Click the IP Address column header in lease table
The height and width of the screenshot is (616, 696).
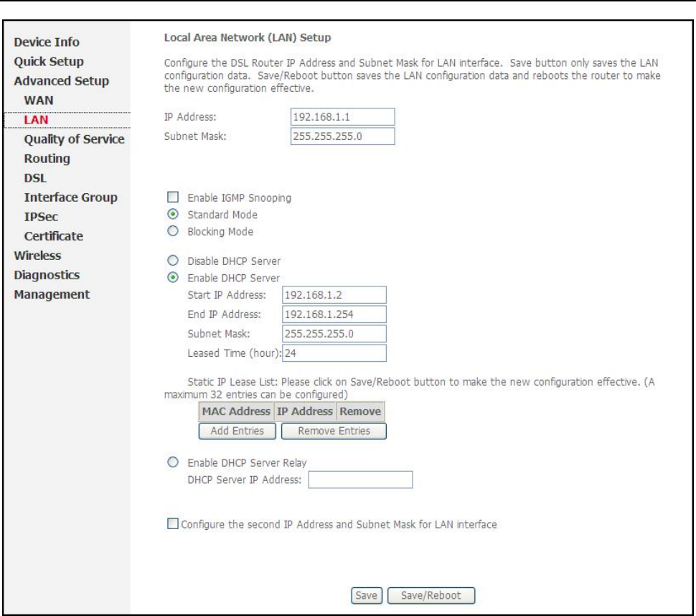coord(305,411)
